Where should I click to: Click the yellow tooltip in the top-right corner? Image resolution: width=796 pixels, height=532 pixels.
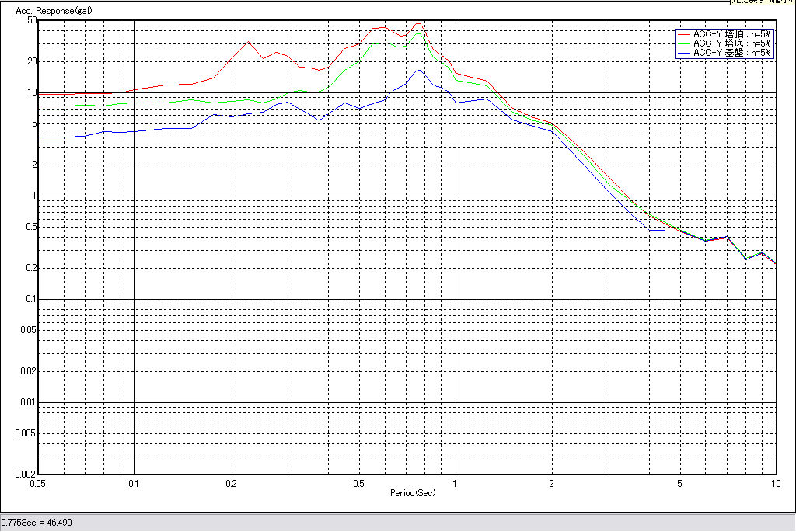(762, 2)
